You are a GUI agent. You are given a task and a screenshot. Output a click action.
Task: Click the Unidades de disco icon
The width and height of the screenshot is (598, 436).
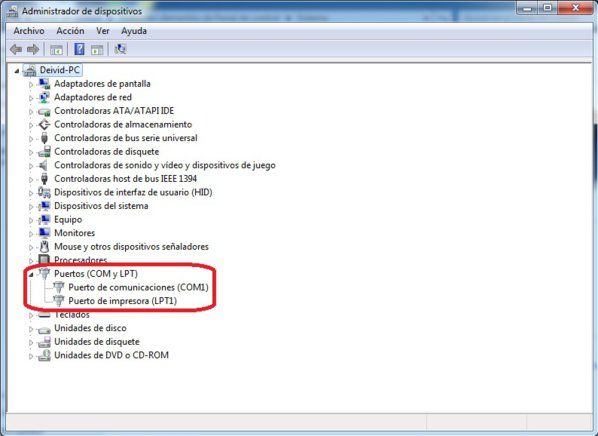44,329
